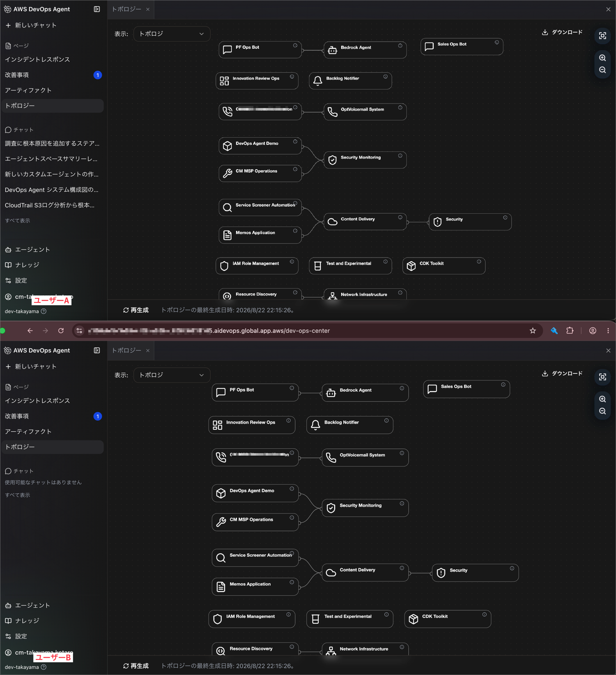Click すべて表示 in lower chat list
This screenshot has width=616, height=675.
click(17, 495)
